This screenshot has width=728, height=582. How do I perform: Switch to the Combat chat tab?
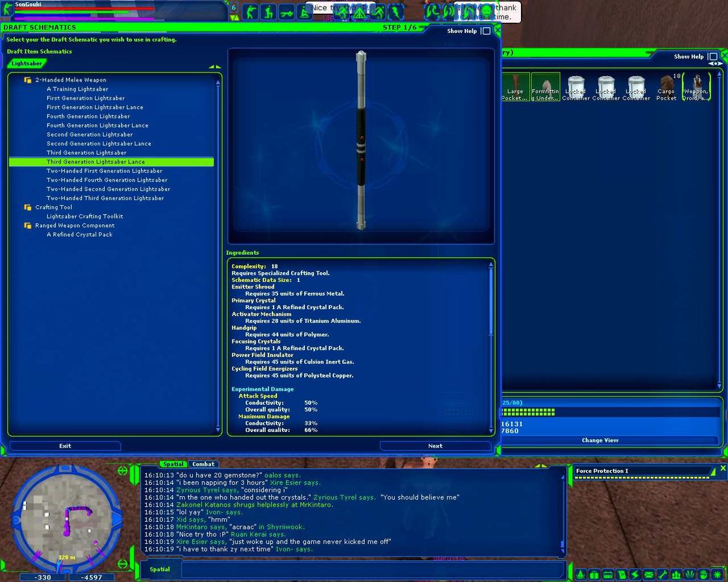[x=203, y=464]
